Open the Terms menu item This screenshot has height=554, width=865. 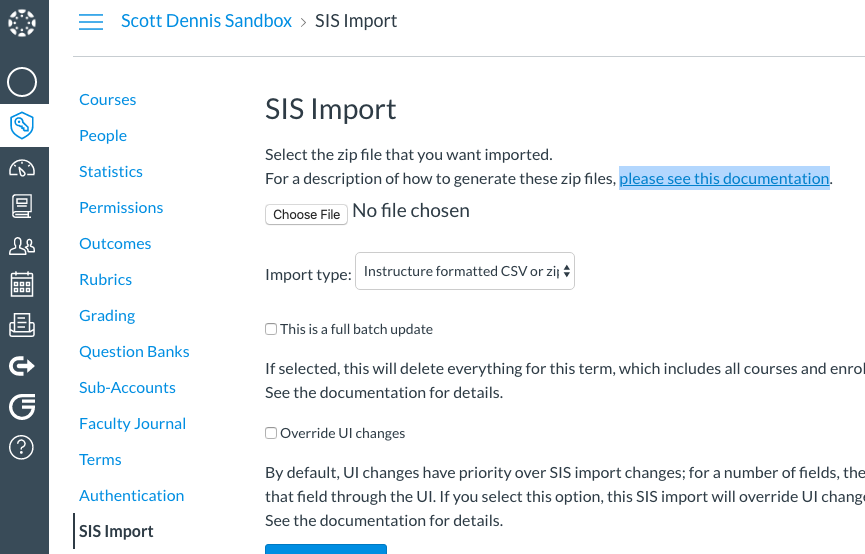coord(100,459)
